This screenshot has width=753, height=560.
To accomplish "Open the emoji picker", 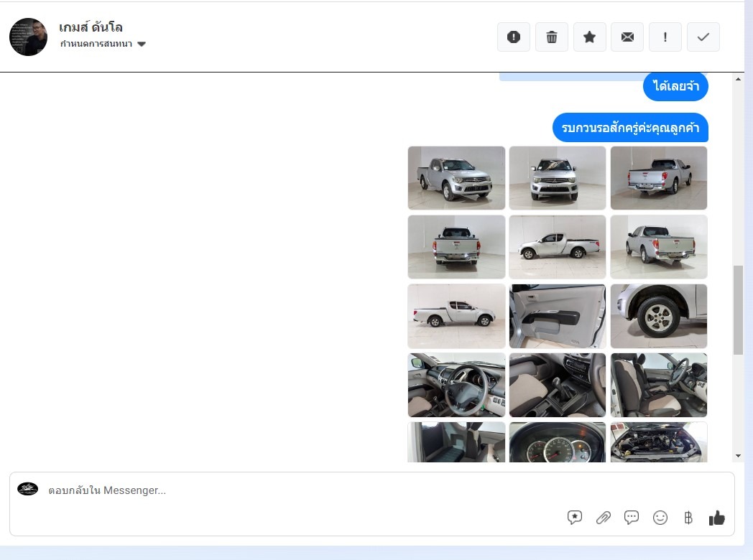I will click(660, 518).
